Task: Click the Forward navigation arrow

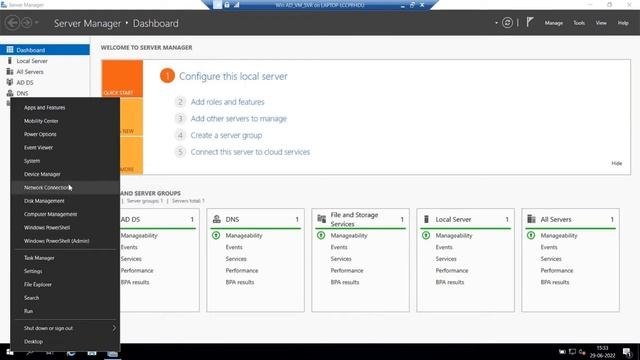Action: 27,23
